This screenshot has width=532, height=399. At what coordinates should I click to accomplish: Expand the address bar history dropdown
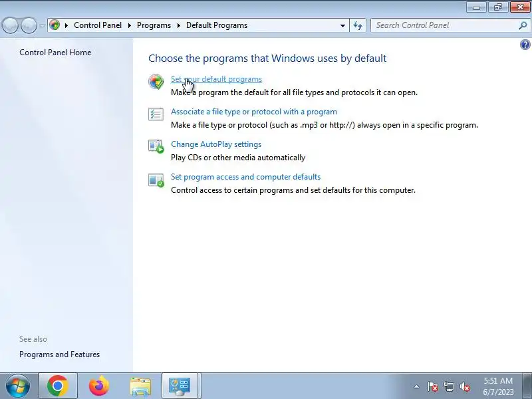(x=342, y=25)
